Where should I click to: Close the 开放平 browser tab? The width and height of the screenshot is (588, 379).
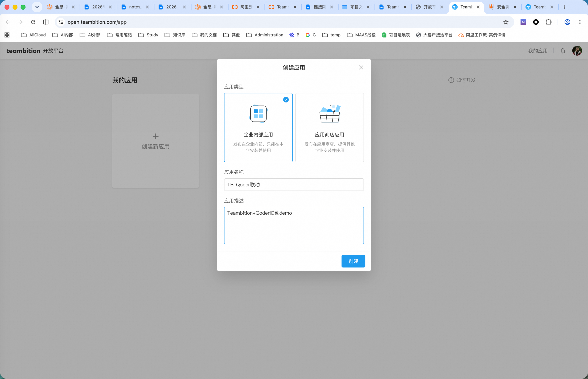click(442, 7)
